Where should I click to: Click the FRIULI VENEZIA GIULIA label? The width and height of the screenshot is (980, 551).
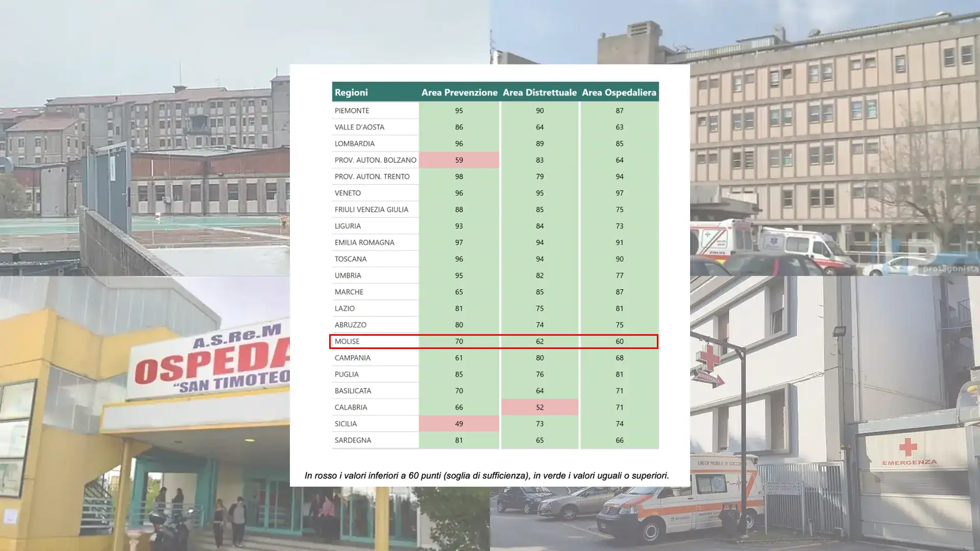371,210
